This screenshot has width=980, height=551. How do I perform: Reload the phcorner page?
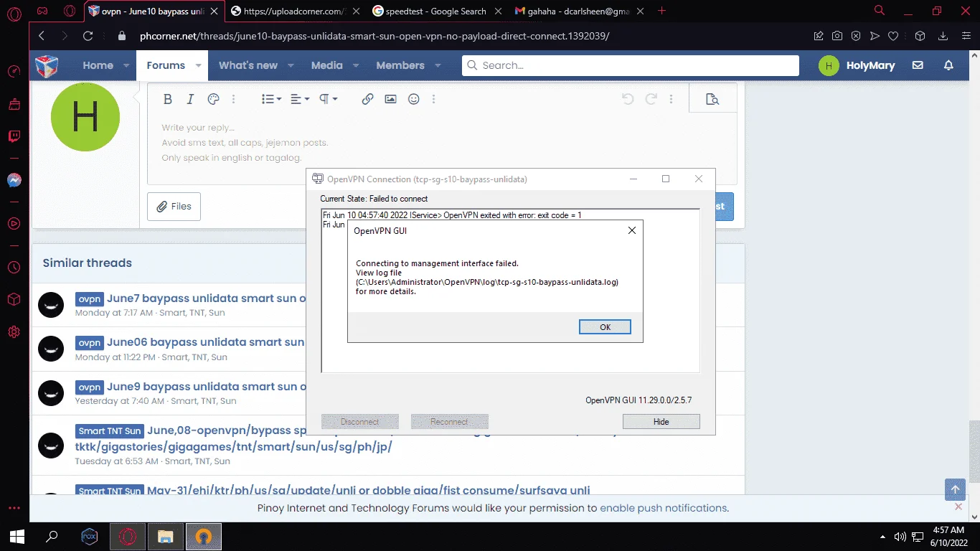coord(88,36)
